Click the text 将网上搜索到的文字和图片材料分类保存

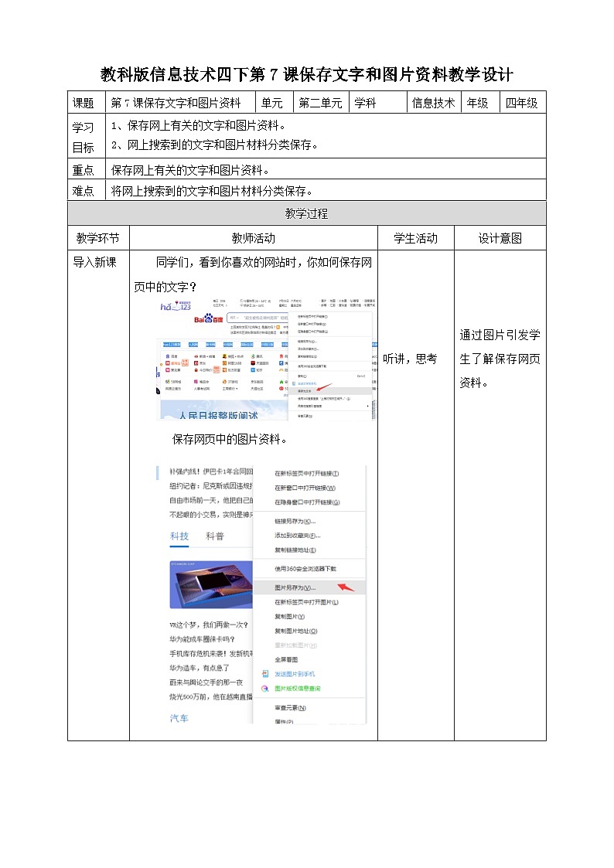point(211,191)
